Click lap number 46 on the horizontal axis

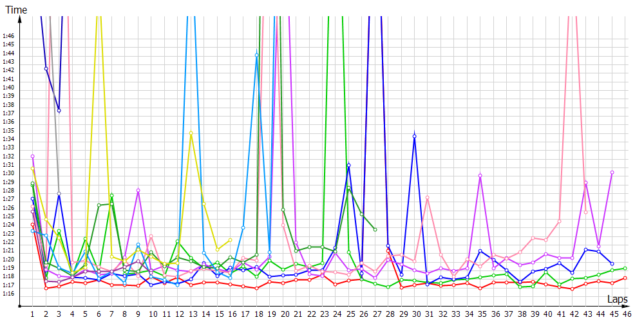coord(625,314)
